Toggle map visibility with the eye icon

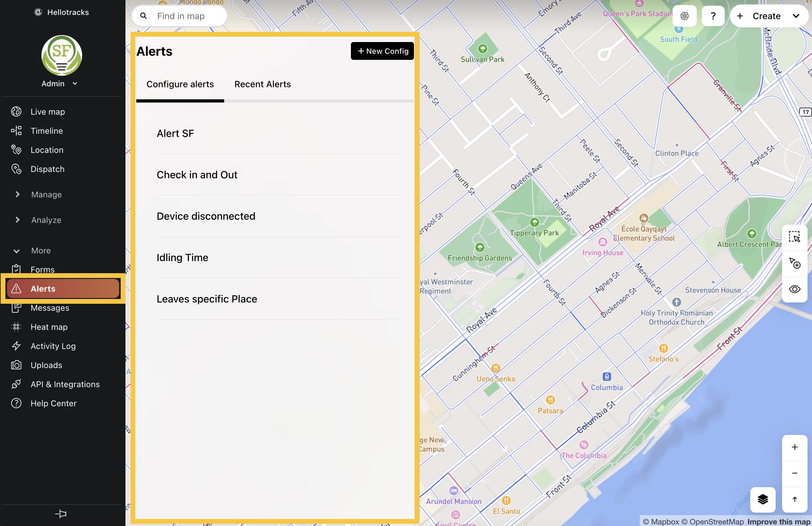pos(794,289)
